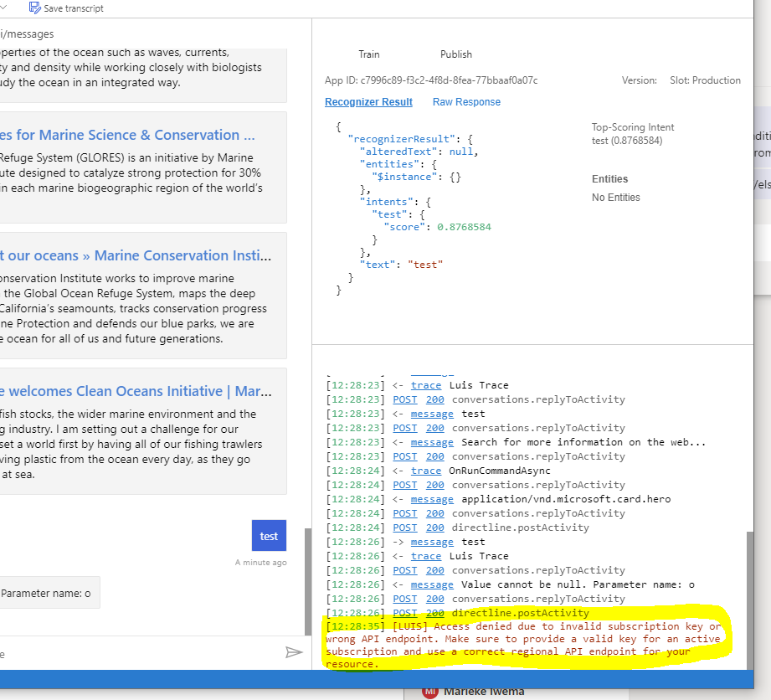Open the 'message' link for Value cannot be null

pyautogui.click(x=432, y=584)
